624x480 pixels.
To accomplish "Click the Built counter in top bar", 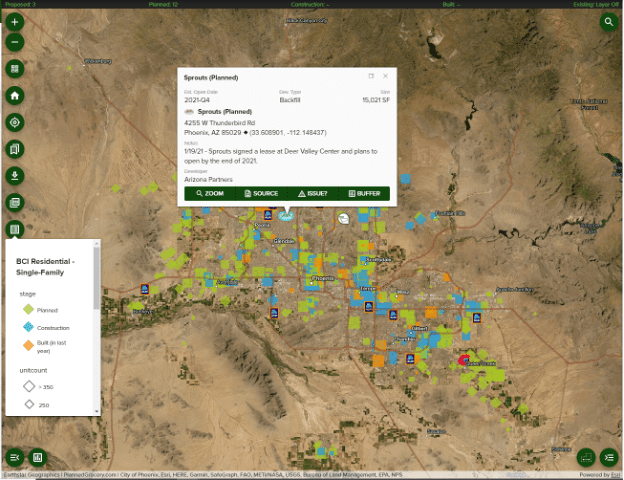I will tap(451, 4).
